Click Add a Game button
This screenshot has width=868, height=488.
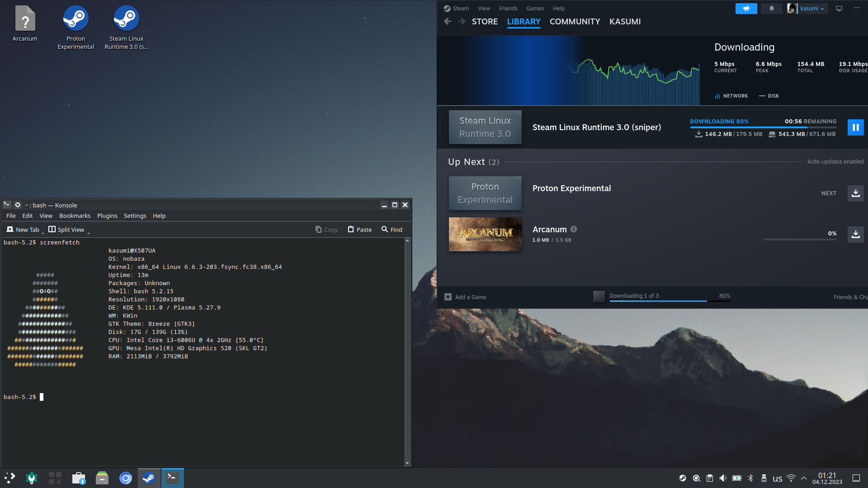pos(465,297)
